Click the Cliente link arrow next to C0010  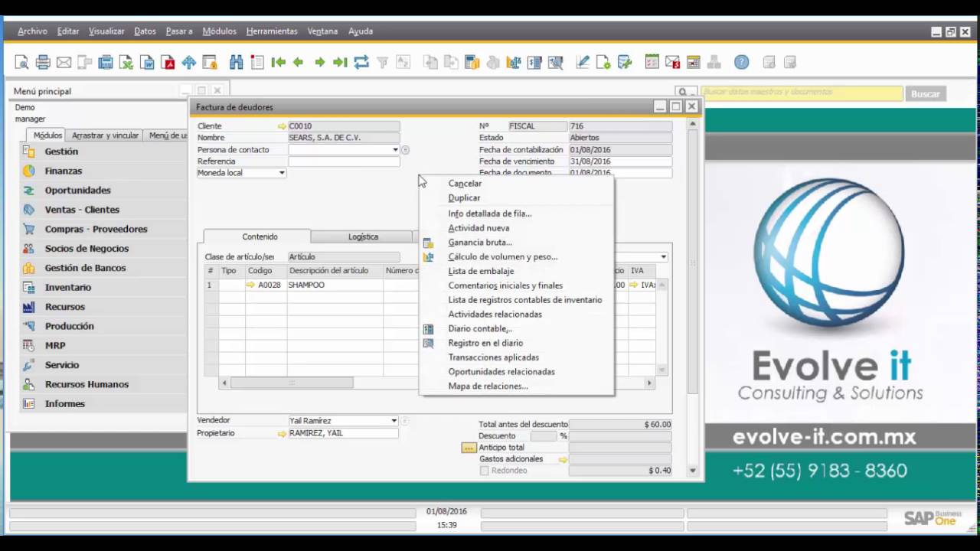pos(282,126)
